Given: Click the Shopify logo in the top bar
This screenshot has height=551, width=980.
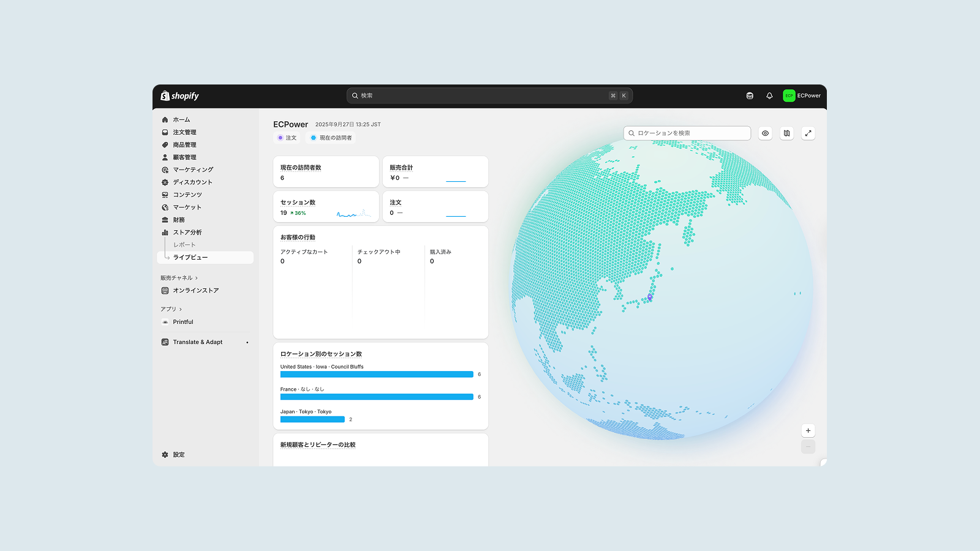Looking at the screenshot, I should (179, 96).
